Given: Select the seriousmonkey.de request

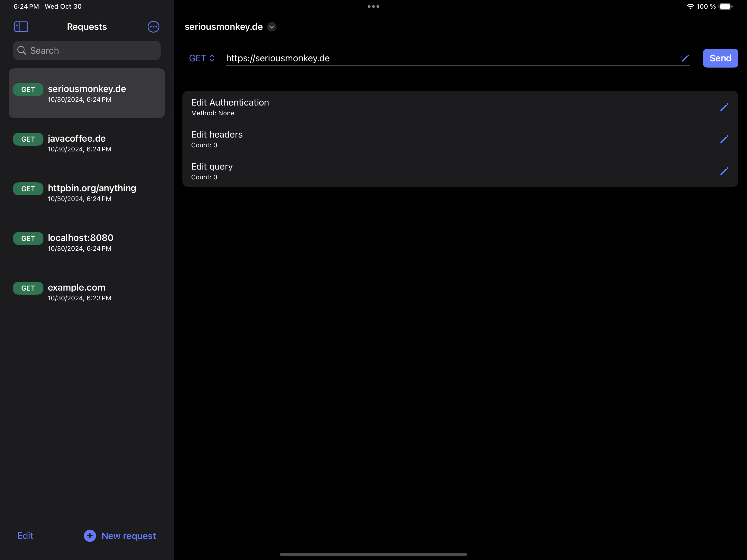Looking at the screenshot, I should coord(87,93).
